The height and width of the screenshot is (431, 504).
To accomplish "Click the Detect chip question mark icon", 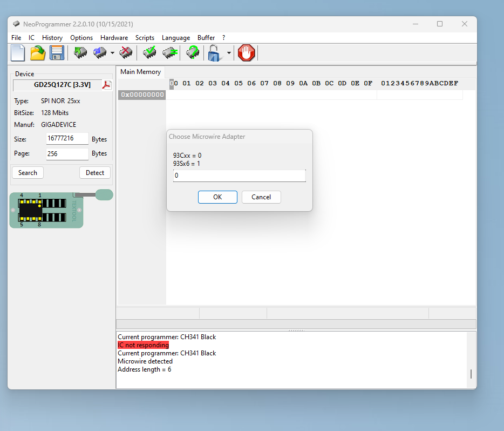I will point(193,52).
